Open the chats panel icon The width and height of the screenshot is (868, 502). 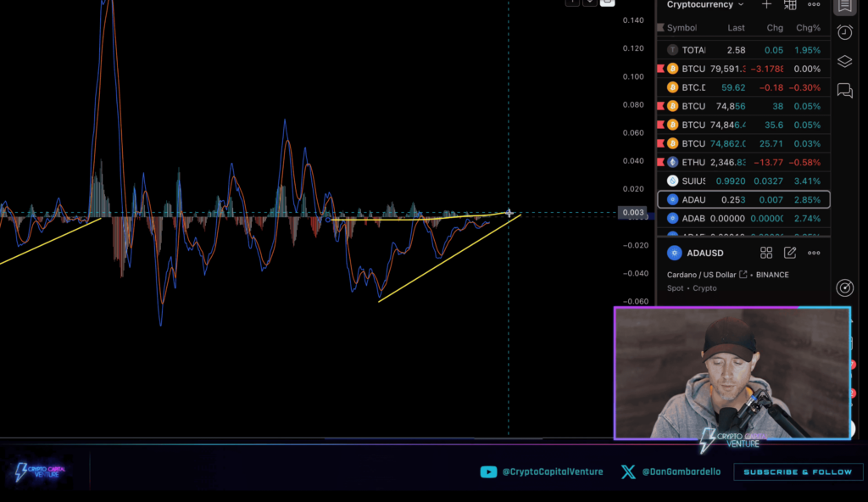845,91
